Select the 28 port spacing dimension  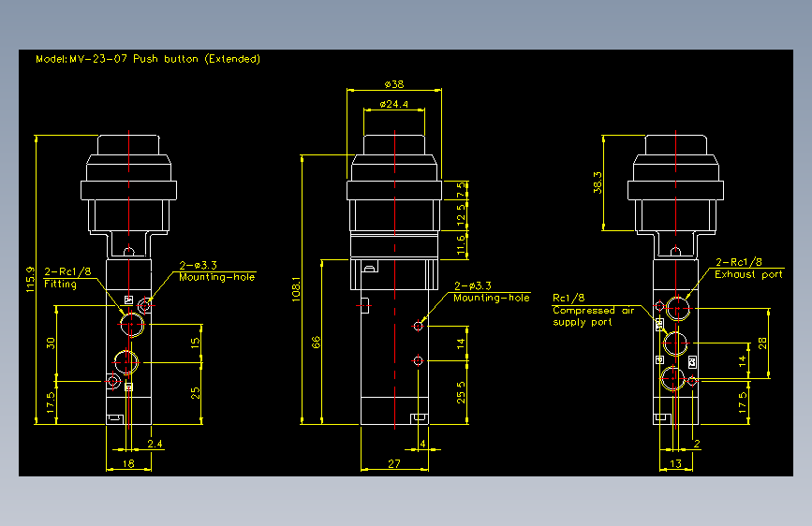pos(762,343)
